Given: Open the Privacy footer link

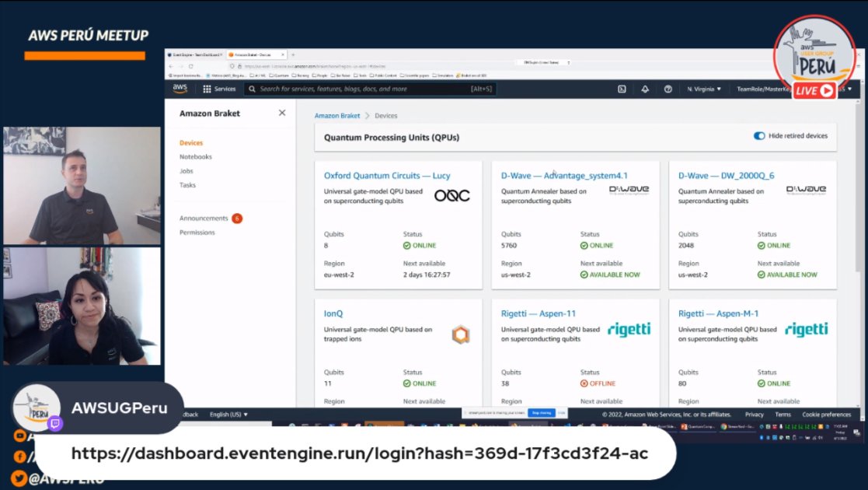Looking at the screenshot, I should point(754,415).
